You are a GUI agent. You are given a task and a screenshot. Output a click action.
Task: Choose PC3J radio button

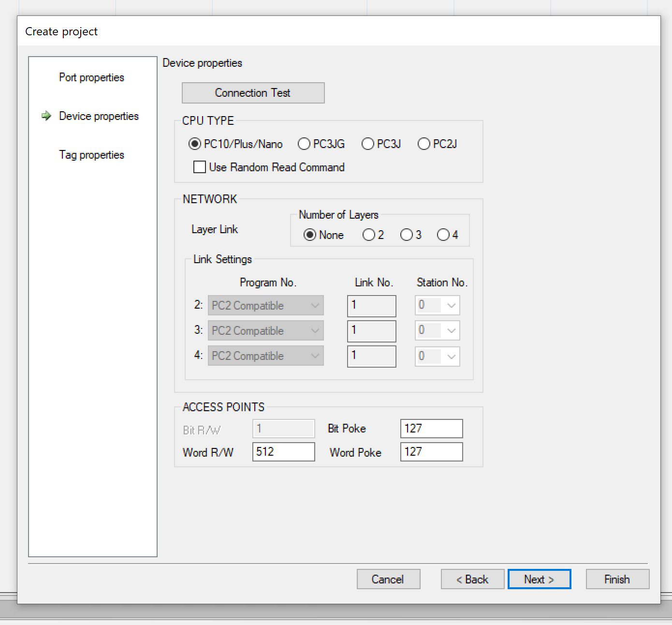click(x=368, y=144)
